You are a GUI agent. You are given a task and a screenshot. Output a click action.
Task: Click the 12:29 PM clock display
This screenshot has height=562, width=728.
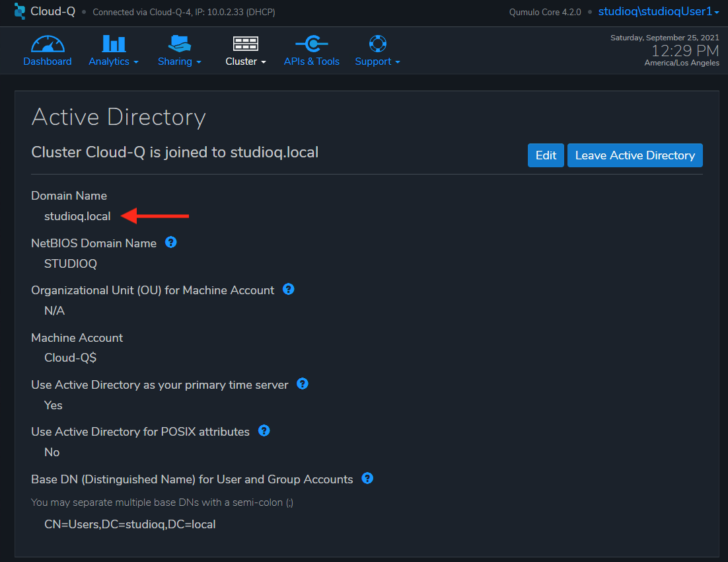(x=685, y=50)
